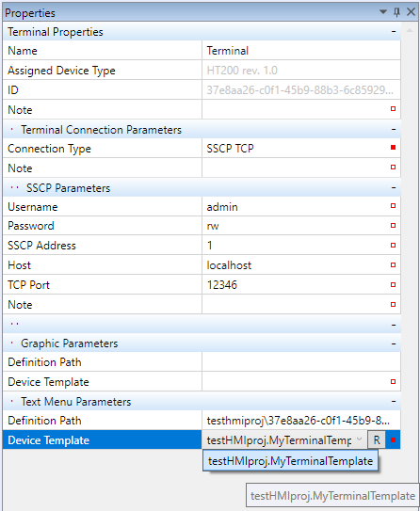This screenshot has width=420, height=511.
Task: Click the pin icon in Properties header
Action: [x=396, y=12]
